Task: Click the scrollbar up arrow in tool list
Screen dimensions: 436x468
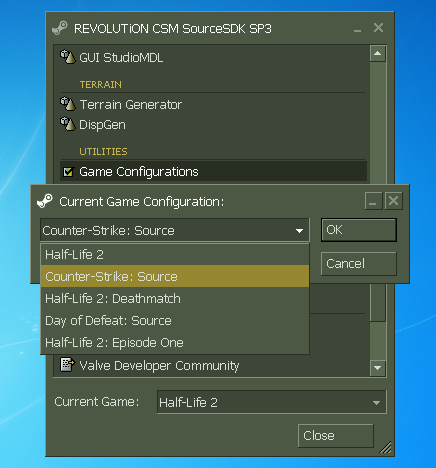Action: [378, 53]
